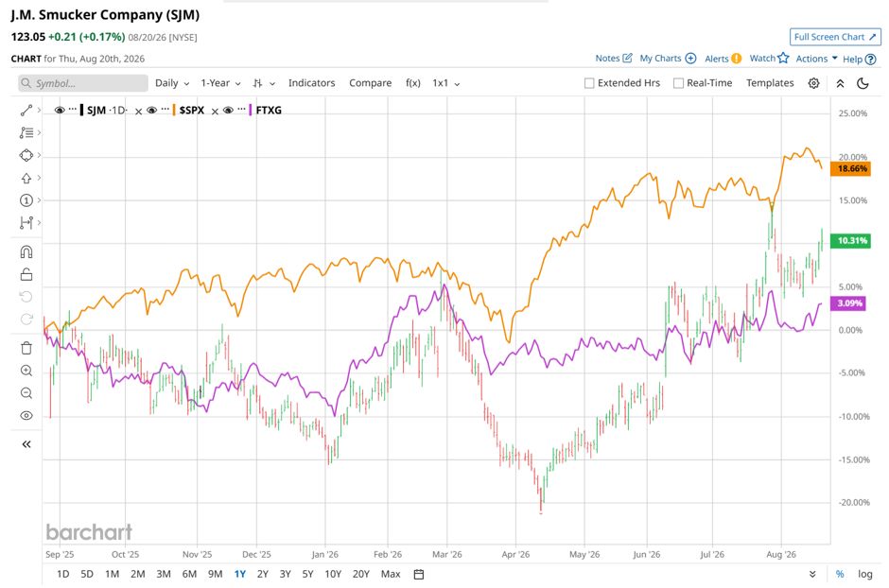Viewport: 889px width, 588px height.
Task: Remove the FTXG comparison with its X
Action: [x=215, y=112]
